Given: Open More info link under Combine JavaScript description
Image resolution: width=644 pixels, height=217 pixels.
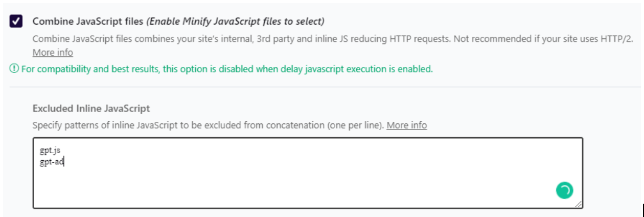Looking at the screenshot, I should pyautogui.click(x=53, y=53).
